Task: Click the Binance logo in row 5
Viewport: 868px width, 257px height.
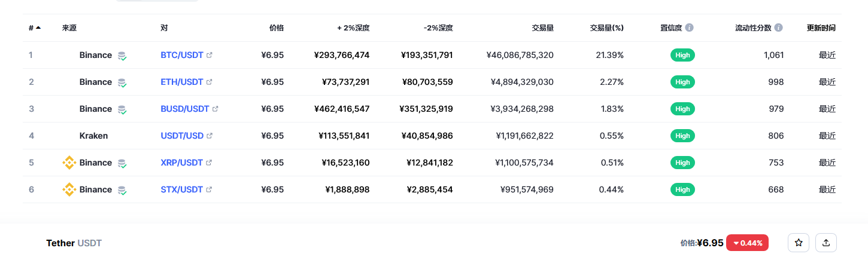Action: click(x=69, y=163)
